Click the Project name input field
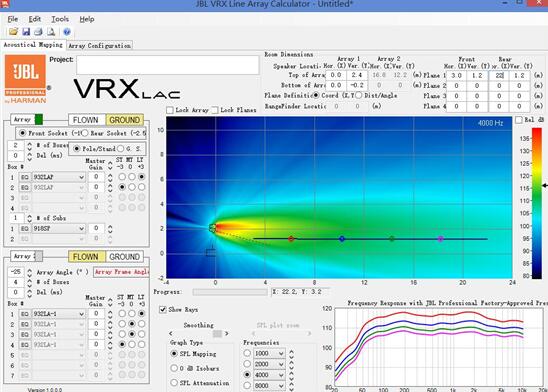 [x=168, y=65]
